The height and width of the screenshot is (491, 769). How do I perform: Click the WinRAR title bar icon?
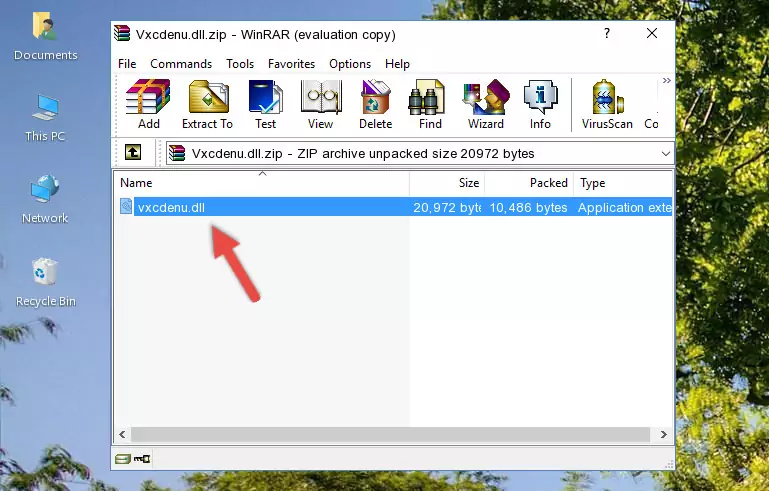pos(122,33)
